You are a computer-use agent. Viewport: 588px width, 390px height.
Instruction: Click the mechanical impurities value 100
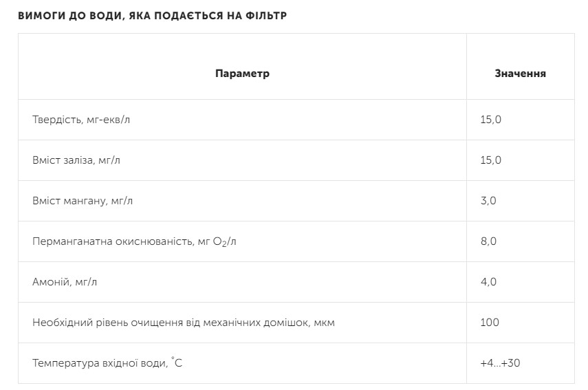pyautogui.click(x=490, y=323)
